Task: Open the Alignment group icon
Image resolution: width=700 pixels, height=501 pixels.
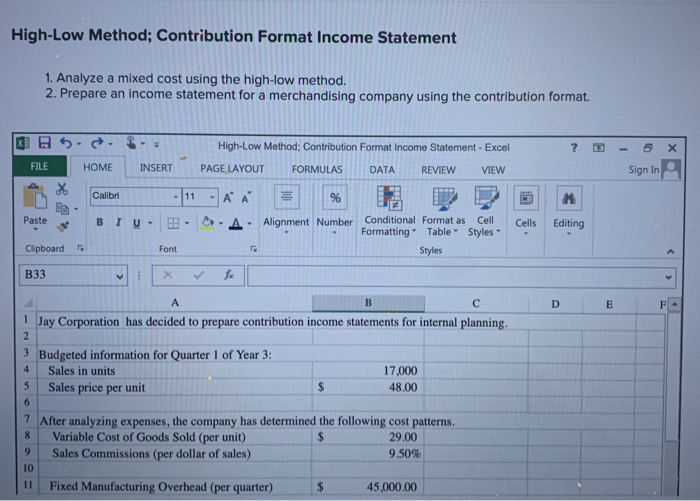Action: [x=287, y=197]
